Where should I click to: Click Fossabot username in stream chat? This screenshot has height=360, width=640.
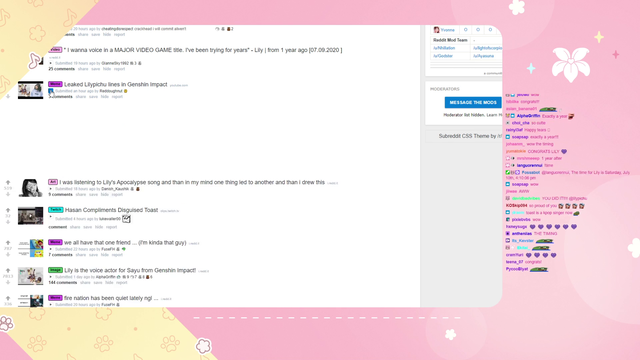point(531,173)
